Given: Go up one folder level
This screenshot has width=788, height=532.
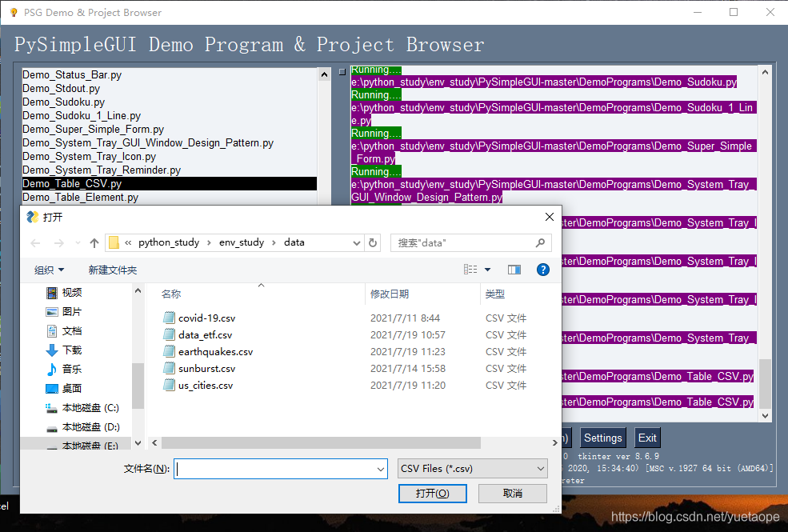Looking at the screenshot, I should coord(94,243).
